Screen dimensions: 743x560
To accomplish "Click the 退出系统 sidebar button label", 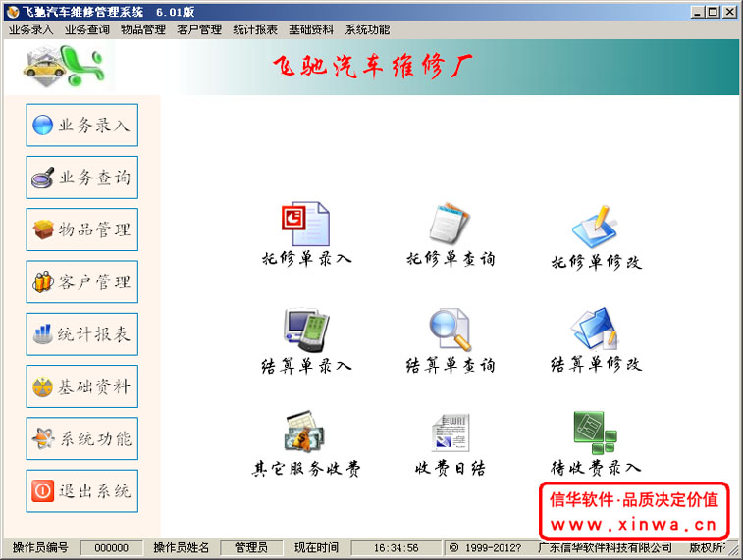I will (94, 491).
